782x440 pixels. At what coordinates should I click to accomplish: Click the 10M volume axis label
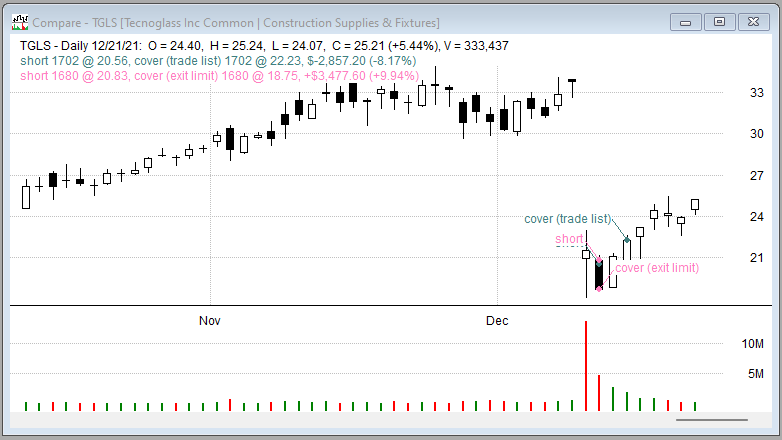tap(753, 344)
